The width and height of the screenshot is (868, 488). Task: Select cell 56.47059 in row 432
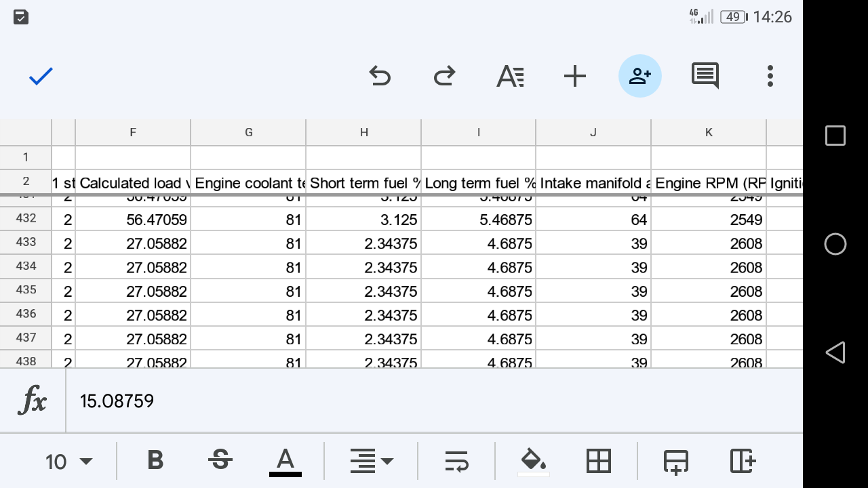click(133, 220)
